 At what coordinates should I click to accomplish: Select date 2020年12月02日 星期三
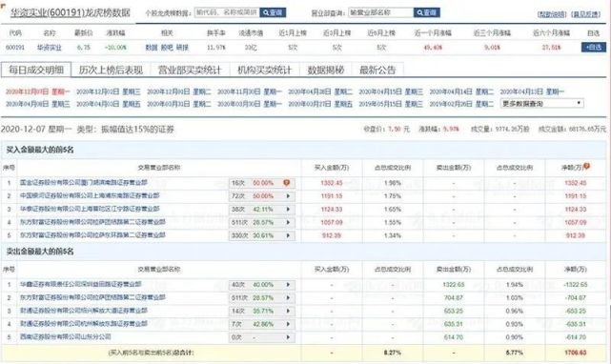tap(109, 91)
